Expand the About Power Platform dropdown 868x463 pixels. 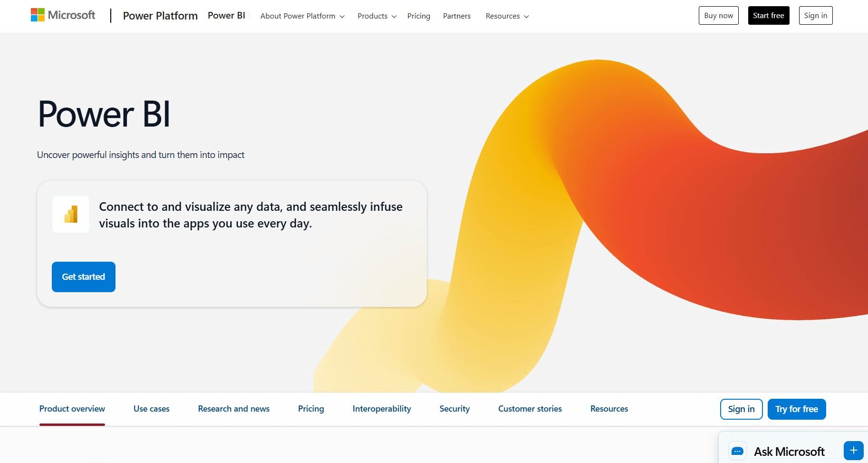click(x=302, y=16)
